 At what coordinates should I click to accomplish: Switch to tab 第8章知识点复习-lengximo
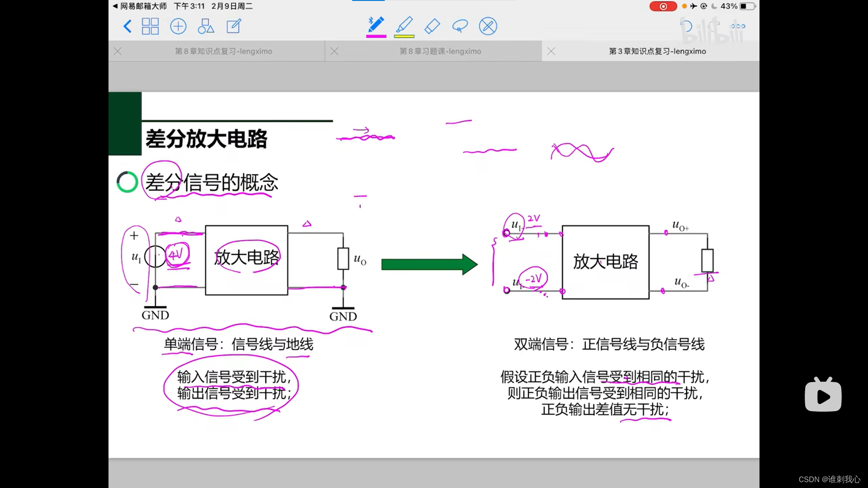(223, 52)
